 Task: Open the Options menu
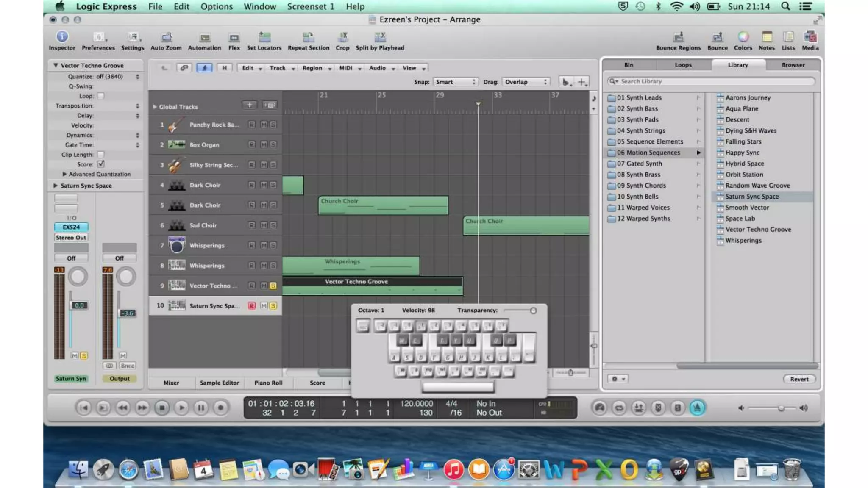tap(217, 6)
